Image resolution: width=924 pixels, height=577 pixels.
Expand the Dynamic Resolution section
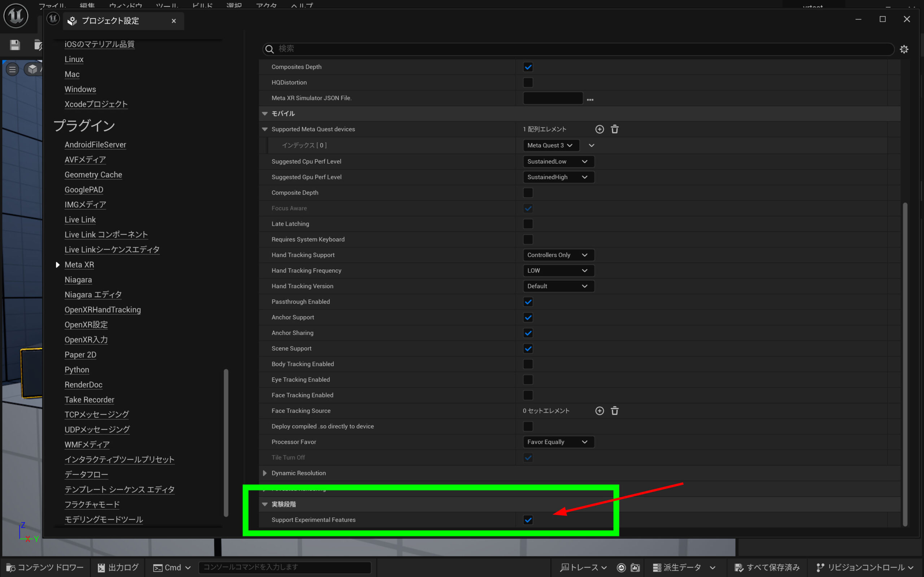coord(265,473)
